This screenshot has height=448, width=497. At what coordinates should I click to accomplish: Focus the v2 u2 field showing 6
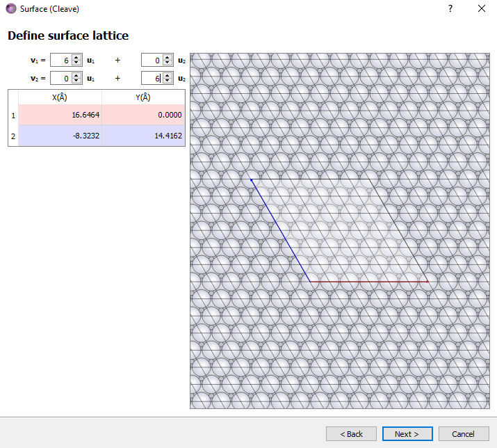click(152, 78)
